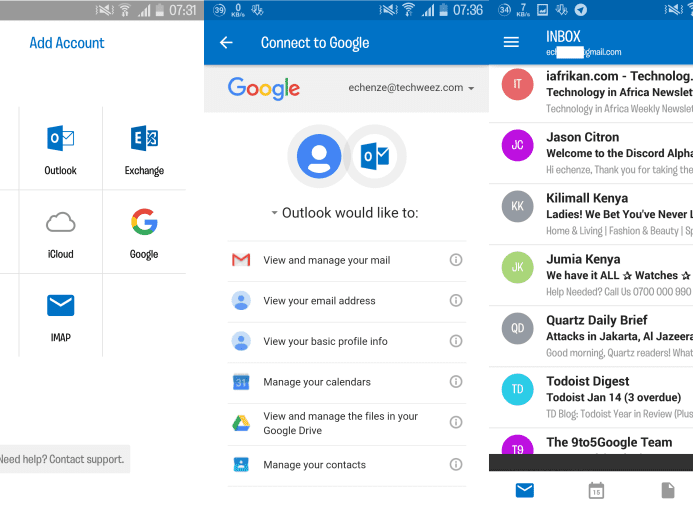Tap the KK avatar for Kilimall Kenya
This screenshot has width=693, height=510.
(x=518, y=206)
